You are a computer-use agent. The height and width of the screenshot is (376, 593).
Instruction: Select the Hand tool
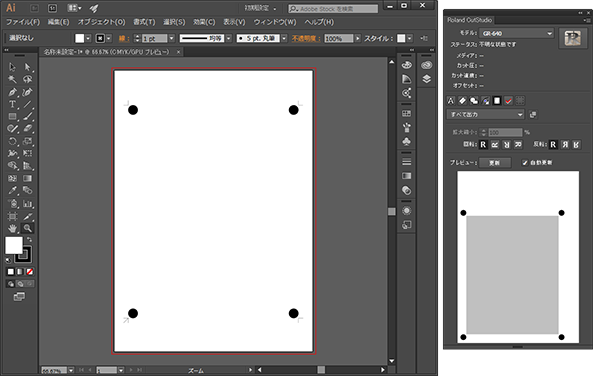pos(12,228)
